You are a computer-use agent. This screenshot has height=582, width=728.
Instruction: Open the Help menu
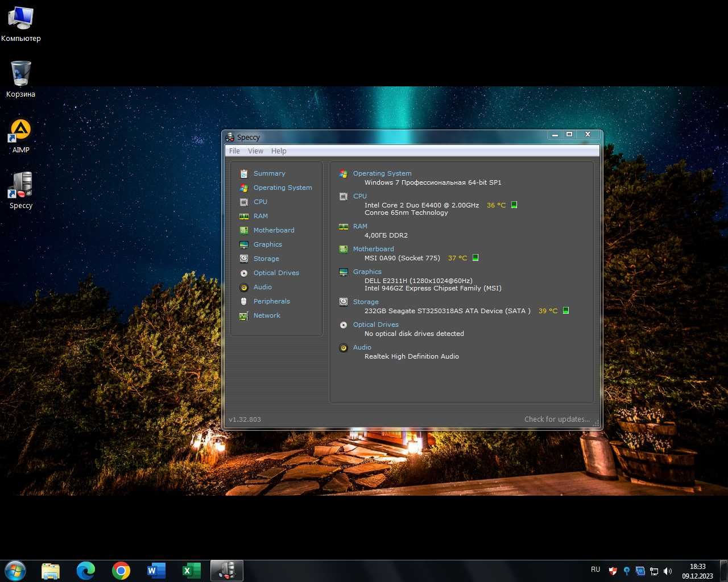(x=279, y=151)
